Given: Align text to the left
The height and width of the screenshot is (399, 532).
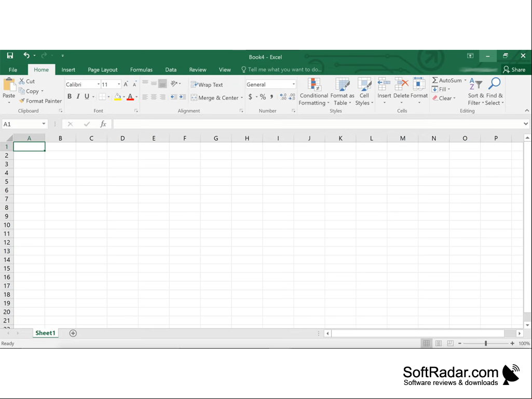Looking at the screenshot, I should point(145,98).
